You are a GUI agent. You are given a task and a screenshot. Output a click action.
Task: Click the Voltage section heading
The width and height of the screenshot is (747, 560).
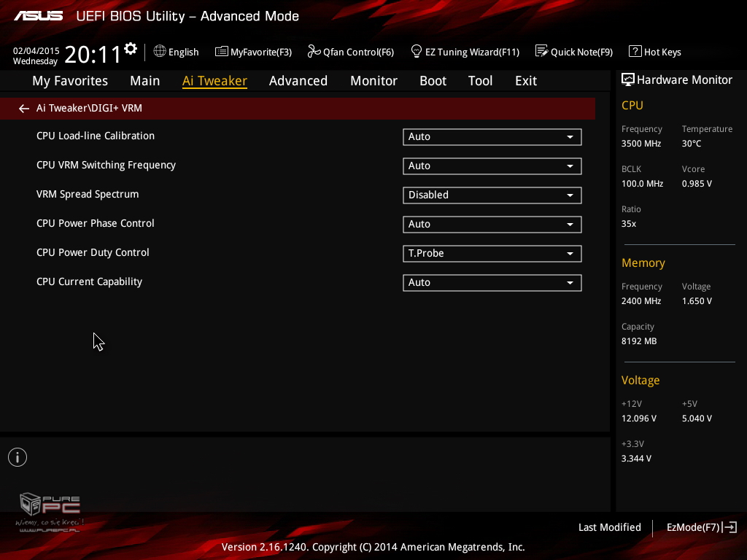point(640,380)
